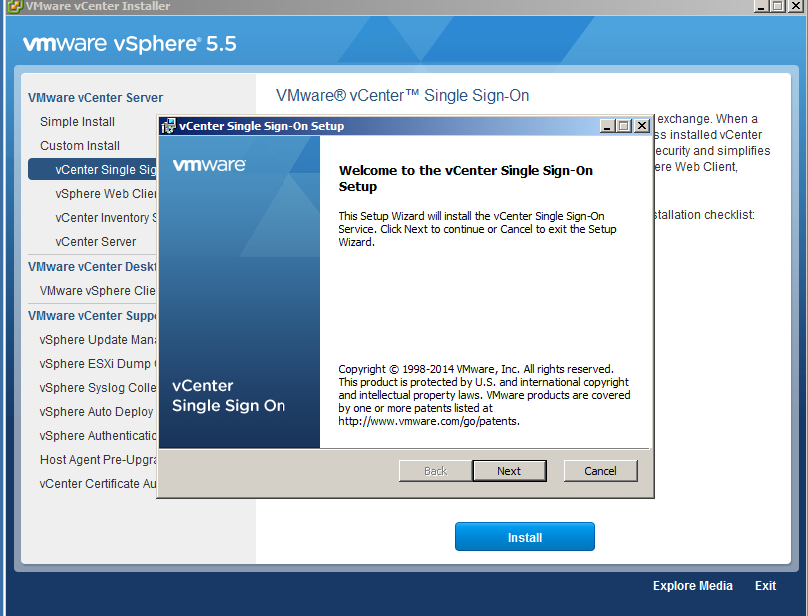
Task: Open the Explore Media link
Action: pyautogui.click(x=692, y=586)
